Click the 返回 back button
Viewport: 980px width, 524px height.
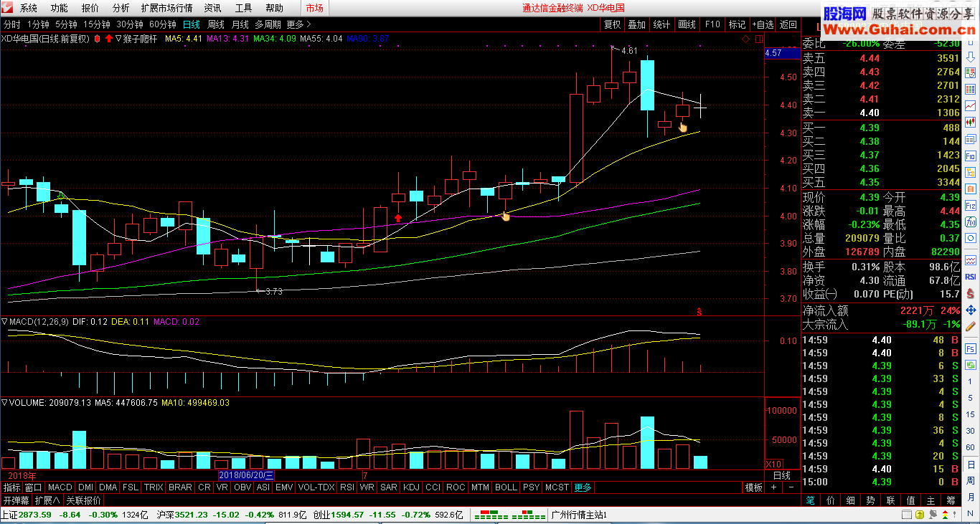tap(788, 24)
